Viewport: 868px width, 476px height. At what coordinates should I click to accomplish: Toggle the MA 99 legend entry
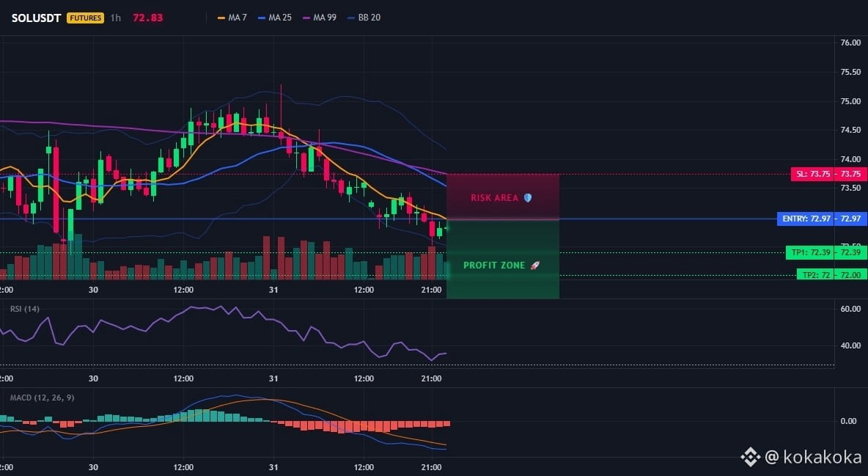[x=320, y=18]
